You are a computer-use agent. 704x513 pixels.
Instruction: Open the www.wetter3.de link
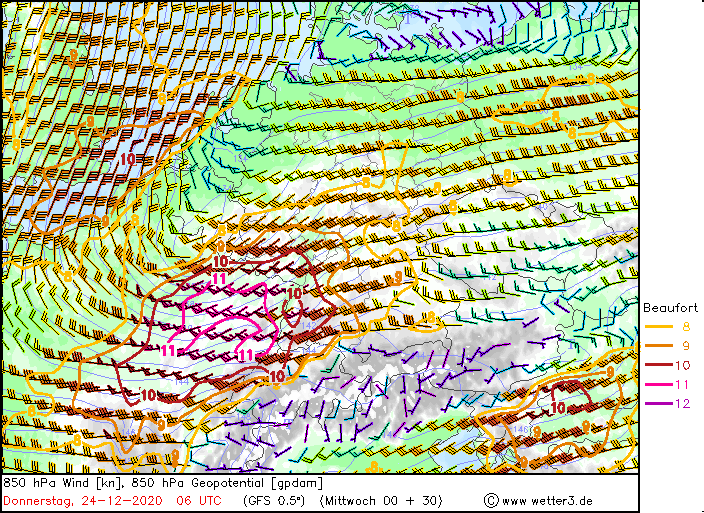547,500
